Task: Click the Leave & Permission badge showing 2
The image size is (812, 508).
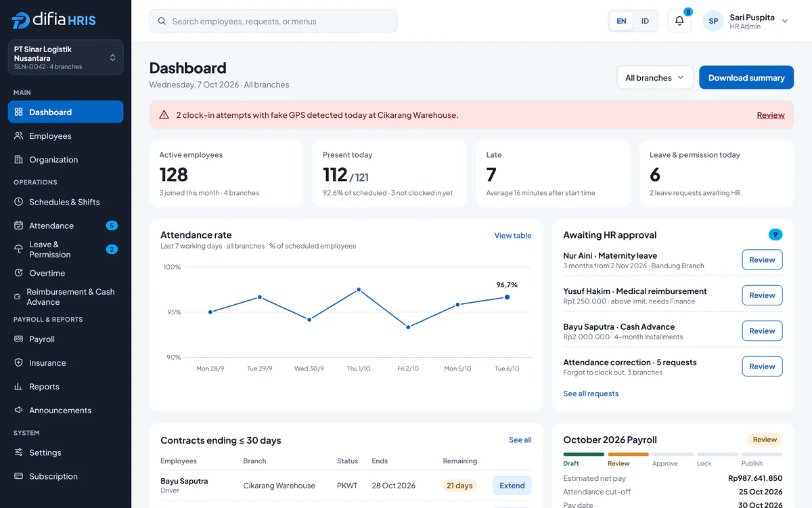Action: pos(112,249)
